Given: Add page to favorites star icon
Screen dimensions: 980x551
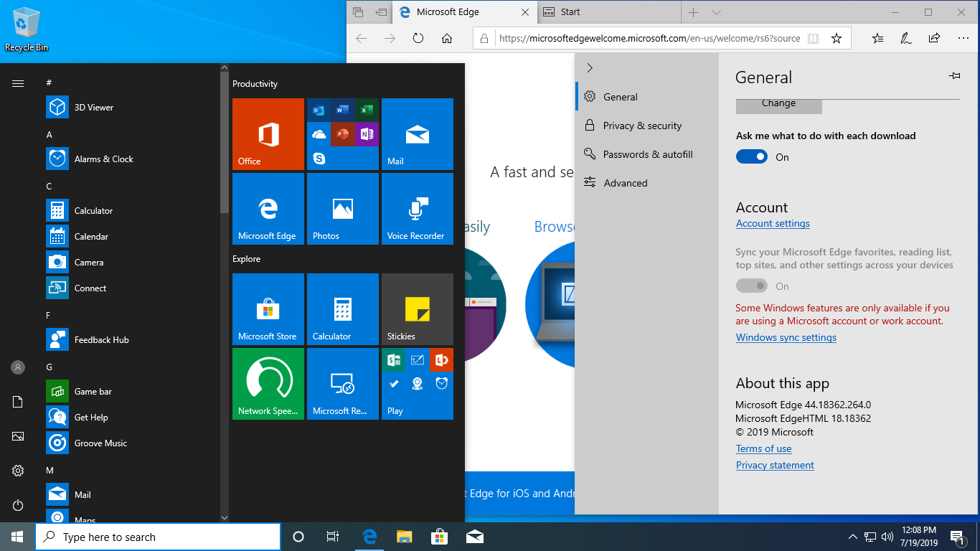Looking at the screenshot, I should pyautogui.click(x=837, y=39).
